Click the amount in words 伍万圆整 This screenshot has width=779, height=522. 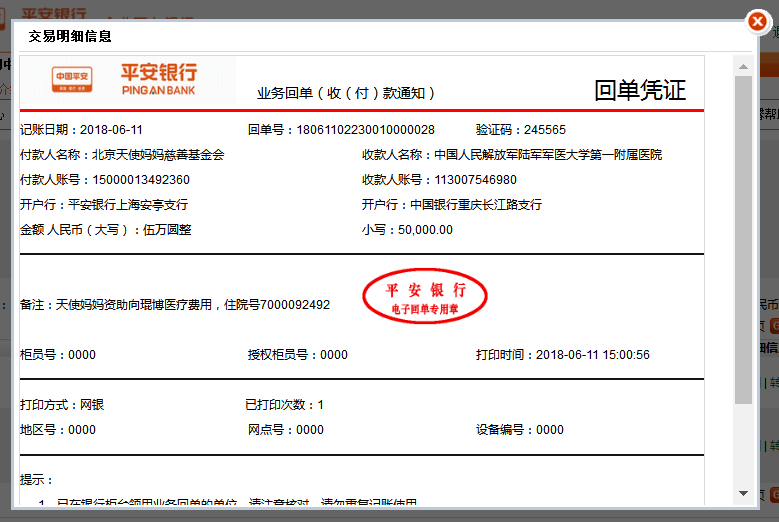167,230
